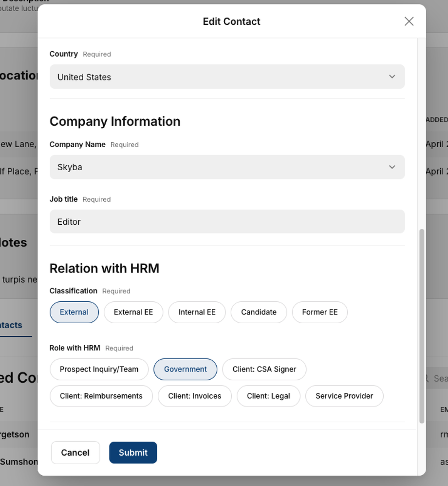Choose Client: CSA Signer role
Image resolution: width=448 pixels, height=486 pixels.
264,369
